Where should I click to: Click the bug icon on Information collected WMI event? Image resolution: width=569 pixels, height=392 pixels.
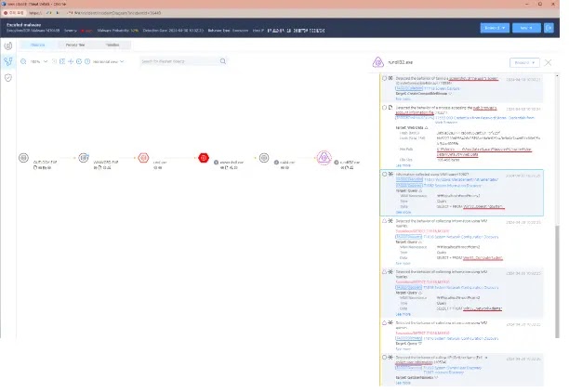point(390,174)
